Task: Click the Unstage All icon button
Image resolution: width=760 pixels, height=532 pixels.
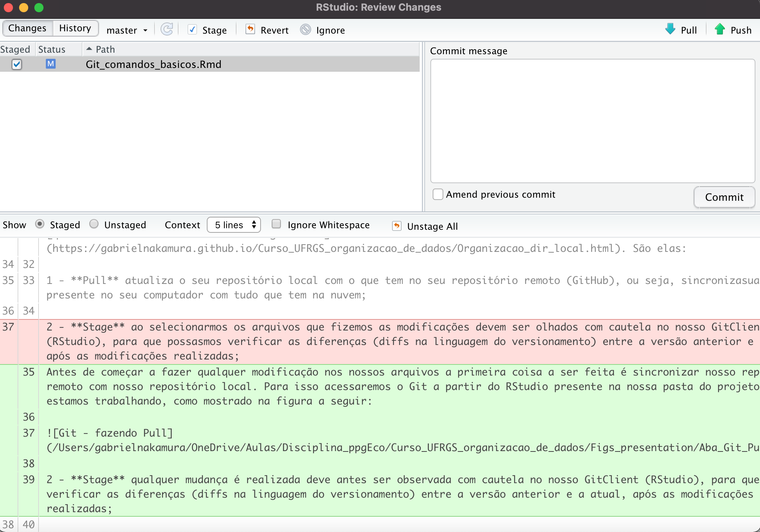Action: tap(397, 226)
